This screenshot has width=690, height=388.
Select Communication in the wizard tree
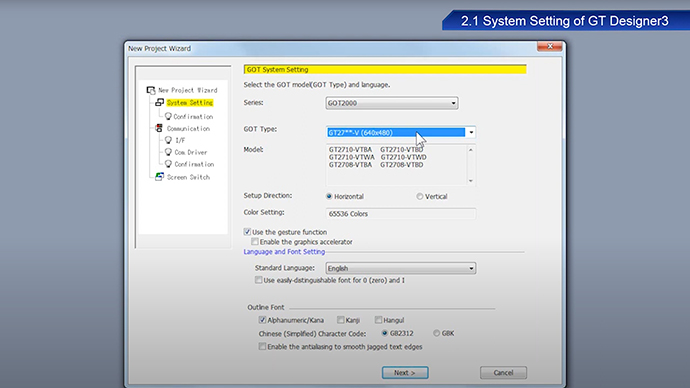(188, 128)
